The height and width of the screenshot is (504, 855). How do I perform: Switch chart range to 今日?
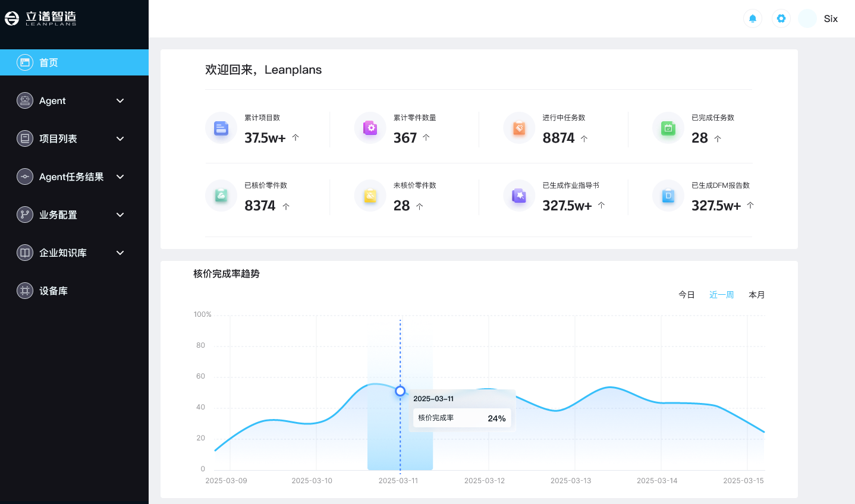(x=687, y=295)
